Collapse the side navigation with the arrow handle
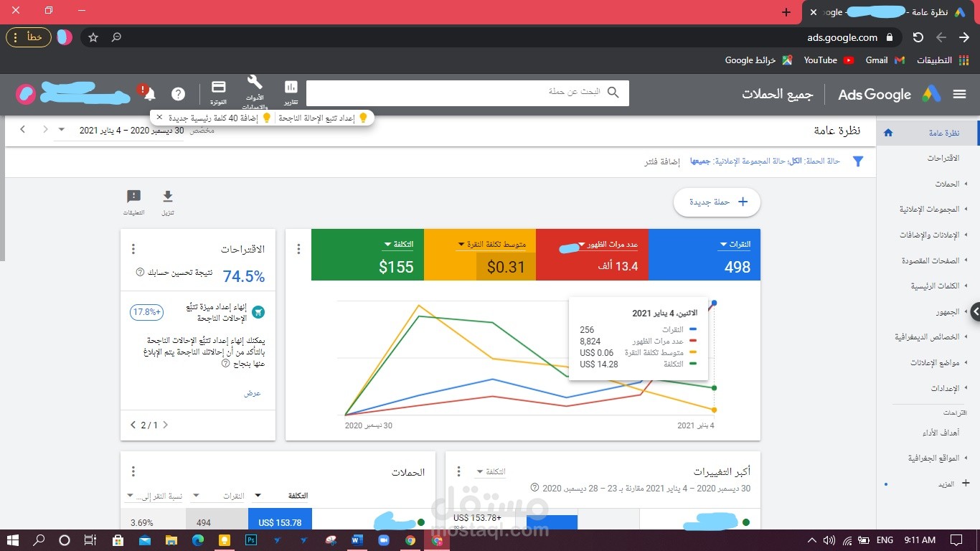Viewport: 980px width, 551px height. tap(975, 311)
